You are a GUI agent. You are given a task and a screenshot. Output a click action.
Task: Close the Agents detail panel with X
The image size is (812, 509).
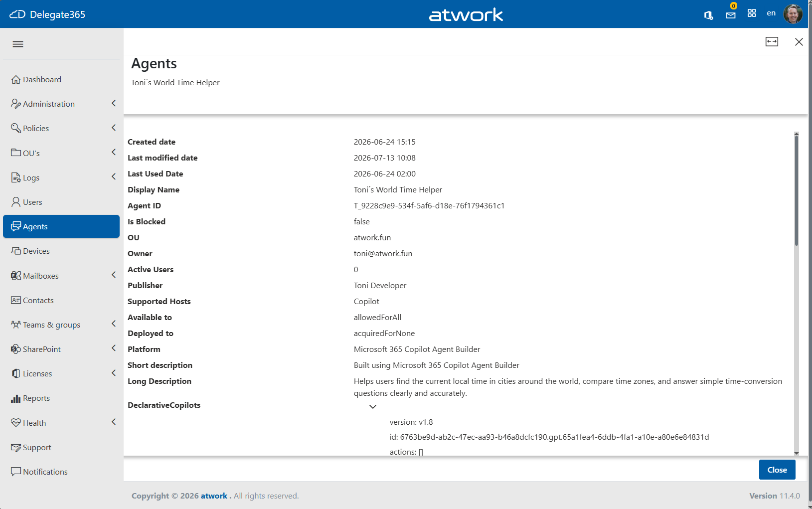tap(799, 42)
